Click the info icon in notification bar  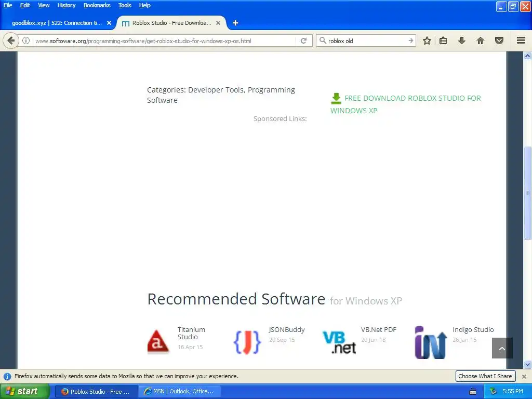click(x=7, y=376)
